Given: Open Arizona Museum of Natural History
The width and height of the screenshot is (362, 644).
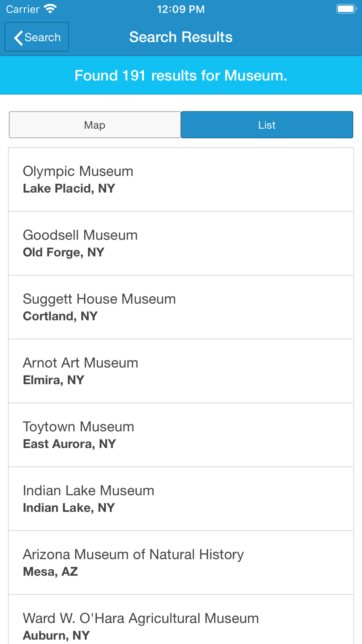Looking at the screenshot, I should click(181, 563).
